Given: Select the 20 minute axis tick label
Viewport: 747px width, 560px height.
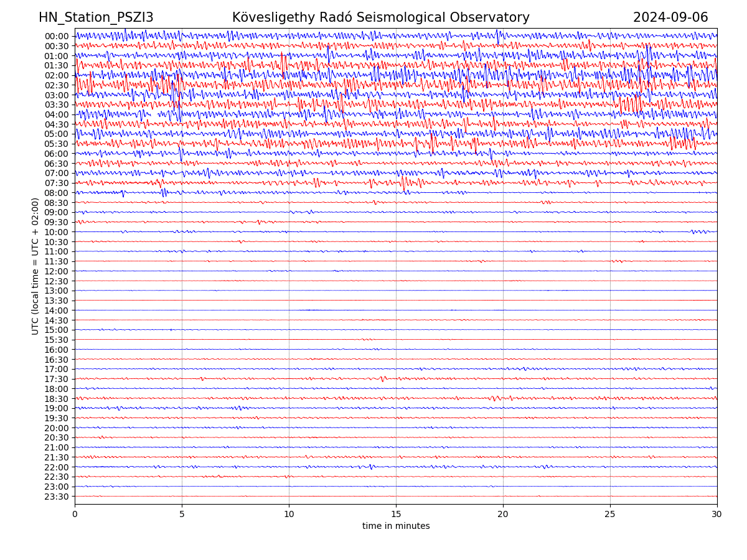Looking at the screenshot, I should click(503, 514).
